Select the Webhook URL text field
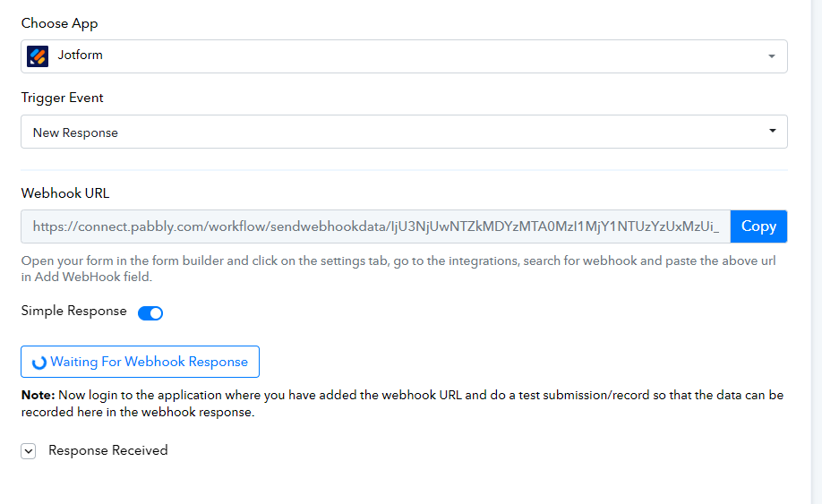Image resolution: width=822 pixels, height=504 pixels. tap(375, 226)
